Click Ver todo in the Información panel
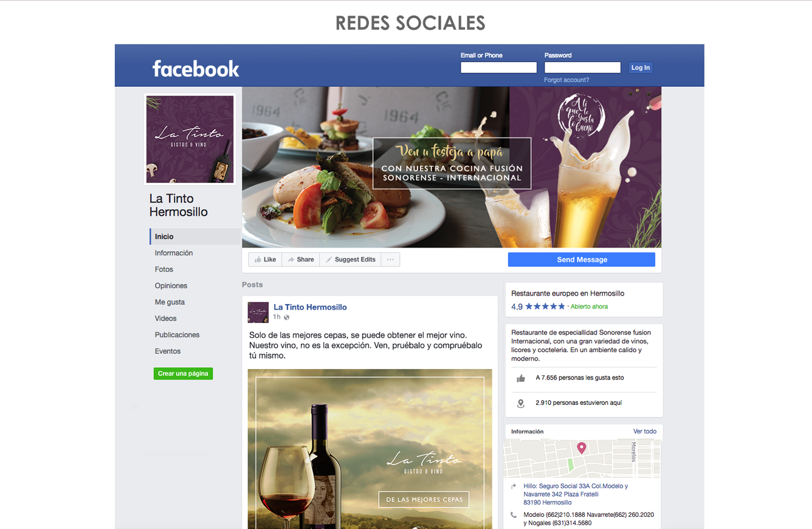The width and height of the screenshot is (812, 529). 645,432
